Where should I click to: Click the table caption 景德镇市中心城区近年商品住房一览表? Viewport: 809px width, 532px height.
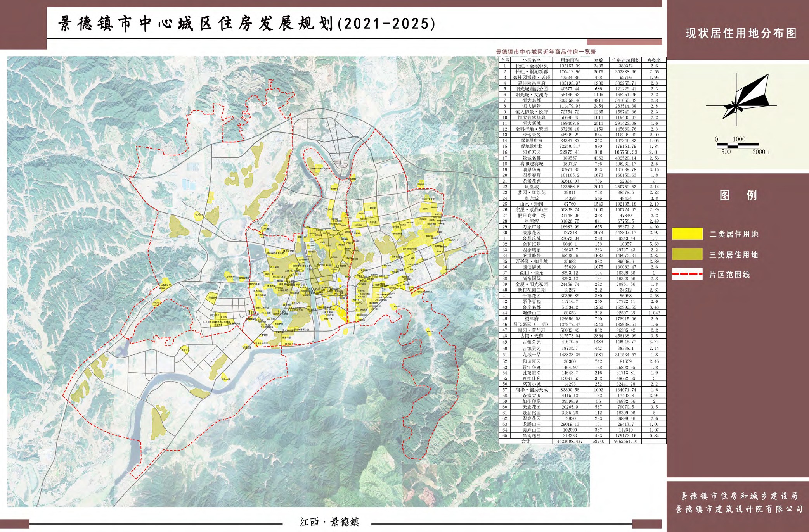point(546,52)
